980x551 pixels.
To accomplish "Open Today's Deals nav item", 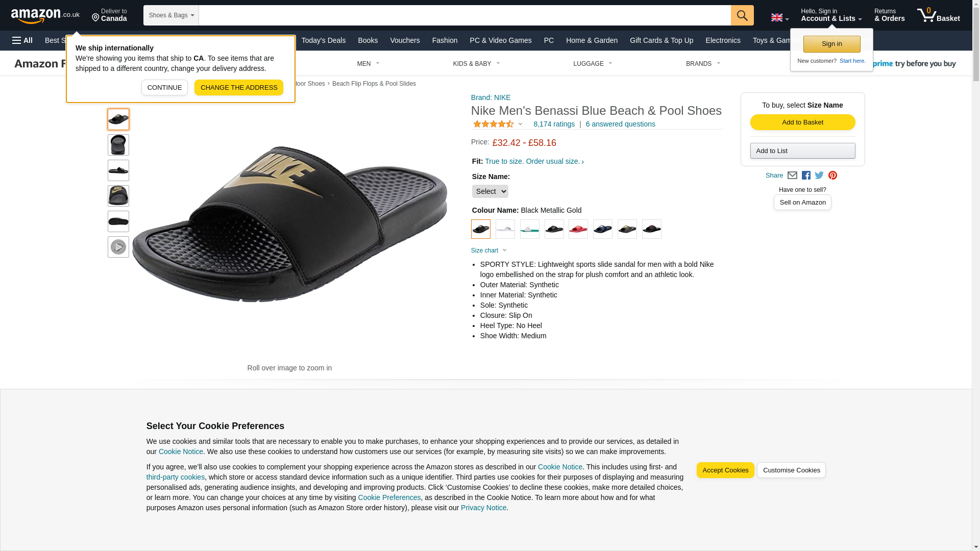I will [x=323, y=40].
